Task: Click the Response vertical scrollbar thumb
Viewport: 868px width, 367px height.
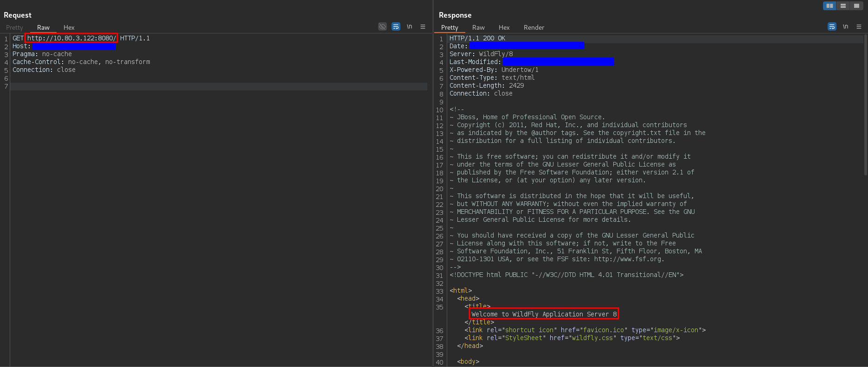Action: (x=866, y=105)
